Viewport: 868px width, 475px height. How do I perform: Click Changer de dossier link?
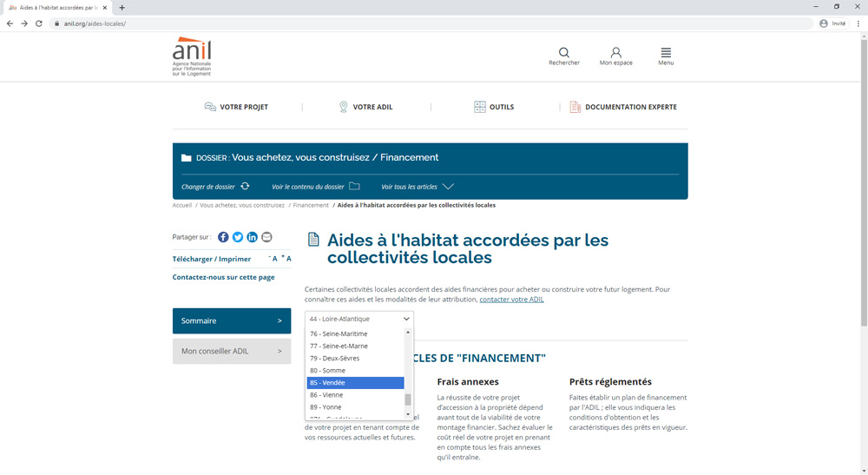pyautogui.click(x=208, y=187)
